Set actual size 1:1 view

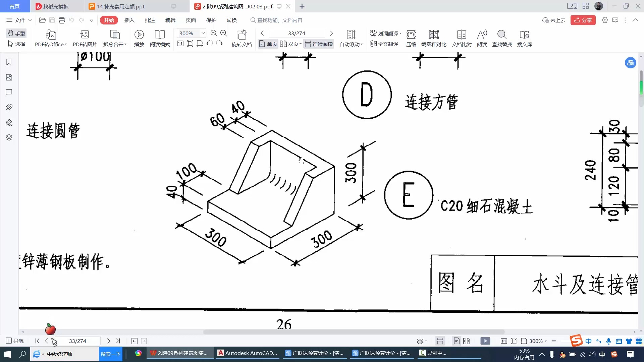click(180, 44)
